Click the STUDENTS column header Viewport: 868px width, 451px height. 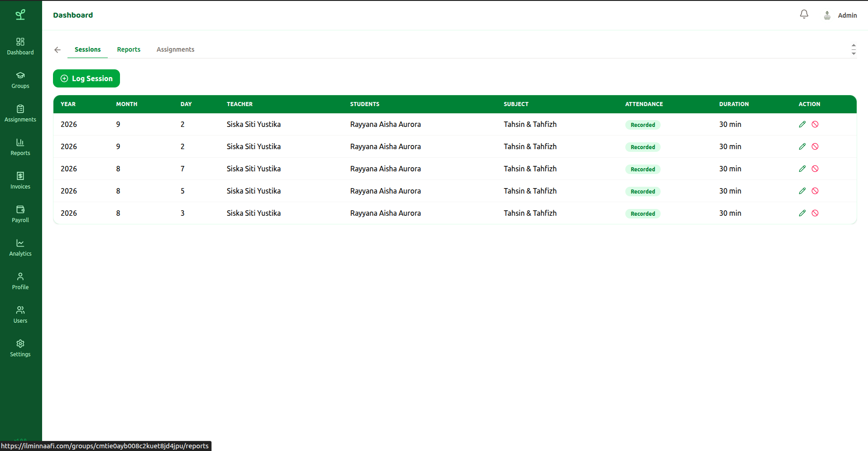365,104
